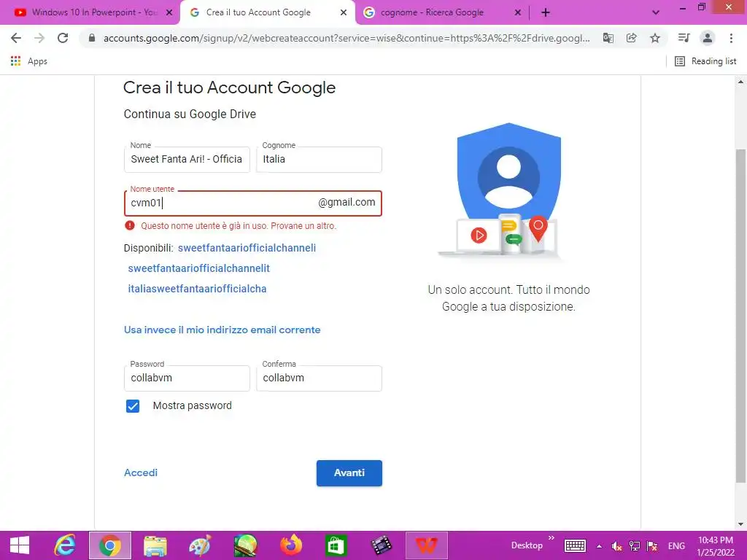This screenshot has height=560, width=747.
Task: Click the Desktop toolbar label
Action: pos(527,545)
